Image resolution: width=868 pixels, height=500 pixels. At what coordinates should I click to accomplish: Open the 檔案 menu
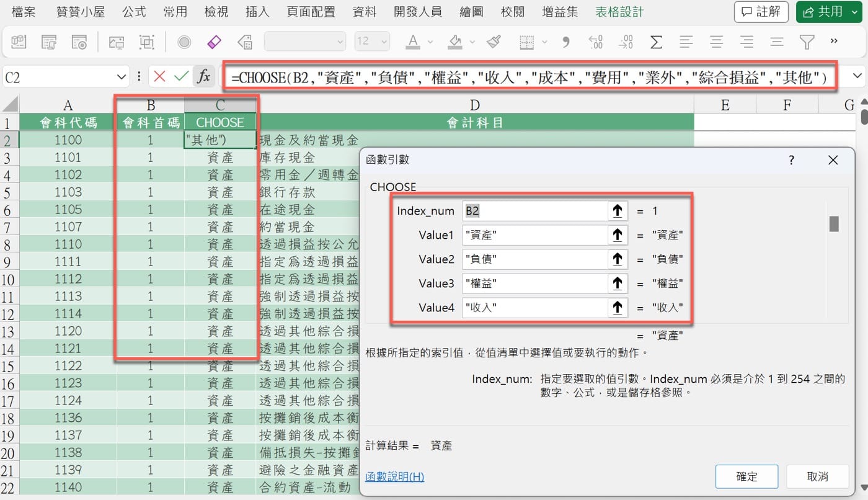pos(24,11)
